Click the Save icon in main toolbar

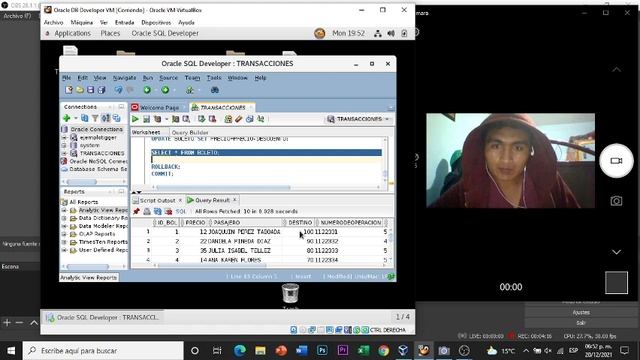point(91,89)
